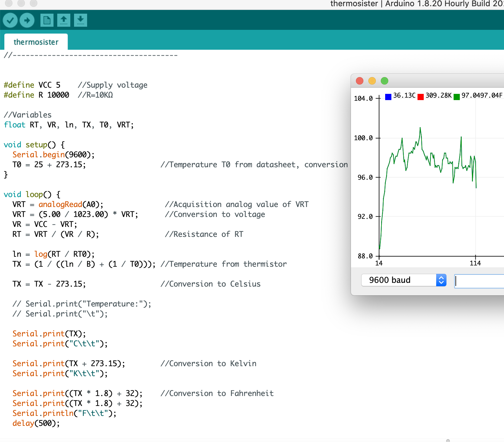Image resolution: width=504 pixels, height=442 pixels.
Task: Save the sketch with the down-arrow icon
Action: tap(81, 21)
